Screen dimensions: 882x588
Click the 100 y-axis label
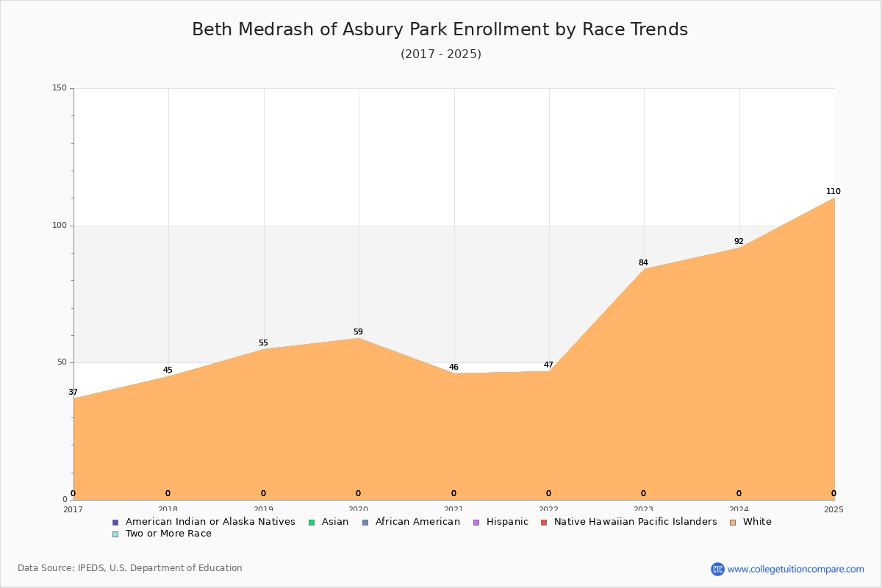point(60,226)
